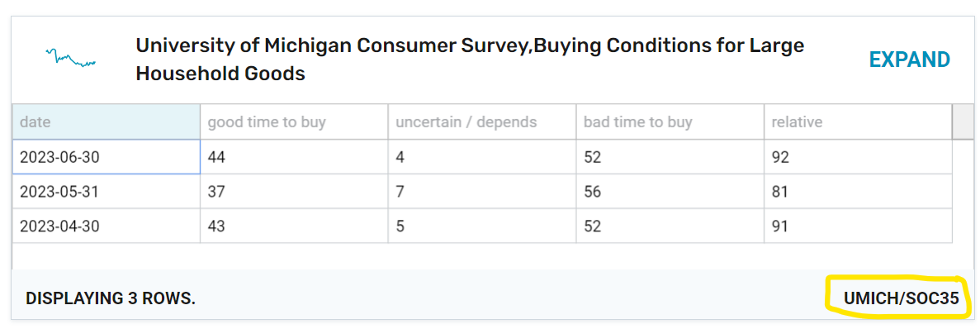Click the bad time value 56 cell

point(670,192)
